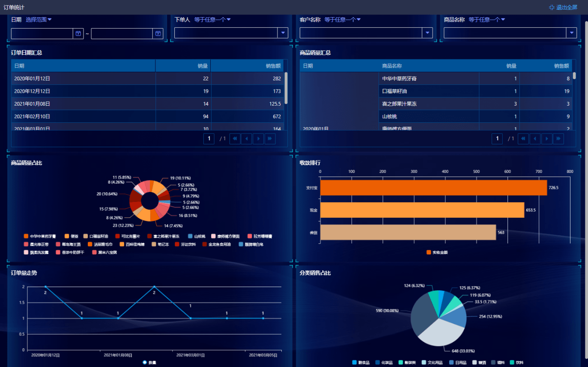Click the 微信 bar showing 563
This screenshot has height=367, width=588.
coord(408,232)
